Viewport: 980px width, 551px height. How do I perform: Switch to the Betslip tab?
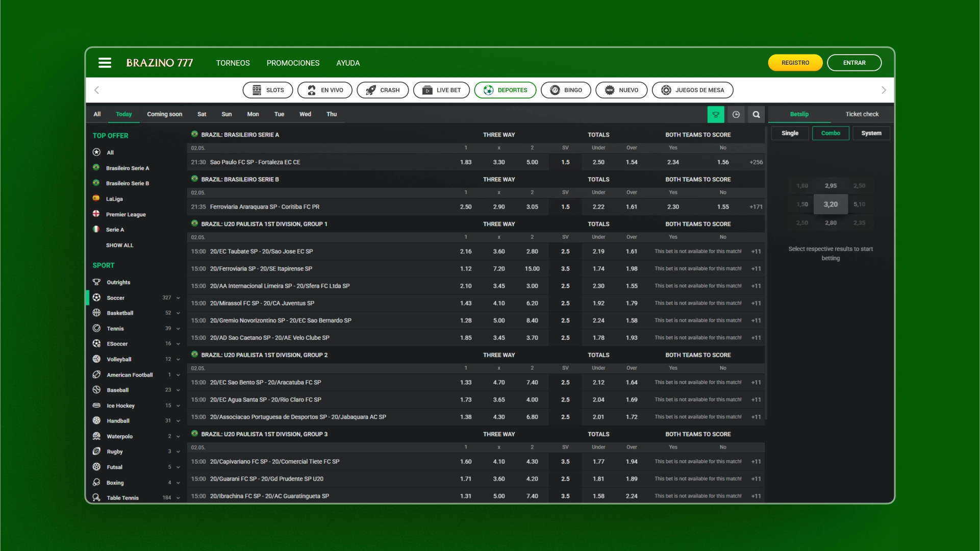799,114
